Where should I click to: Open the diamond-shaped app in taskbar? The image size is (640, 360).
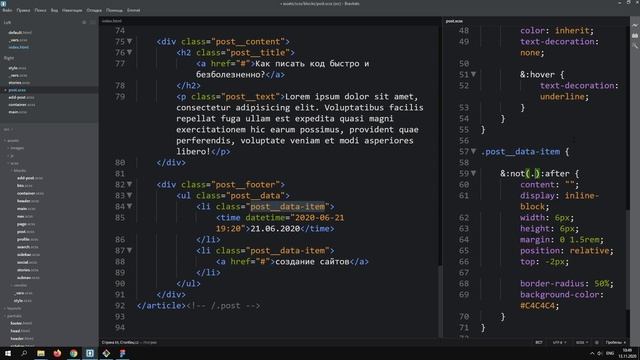[x=106, y=353]
